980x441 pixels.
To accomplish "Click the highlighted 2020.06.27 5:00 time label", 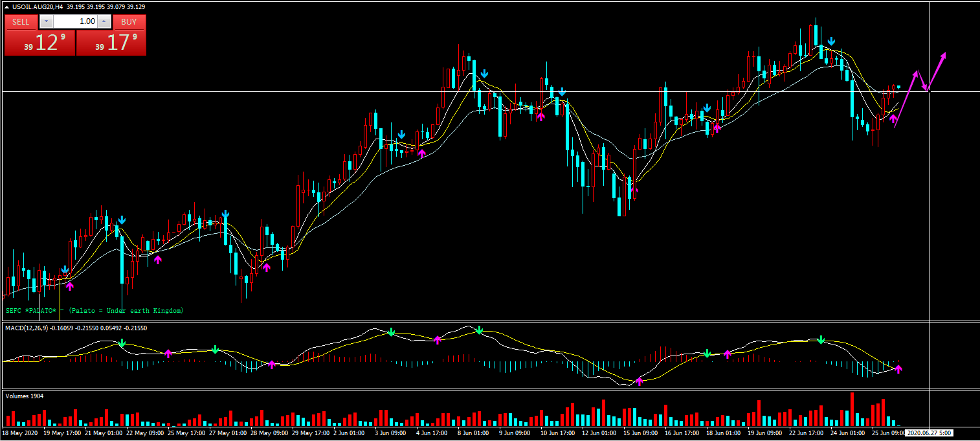I will [929, 433].
